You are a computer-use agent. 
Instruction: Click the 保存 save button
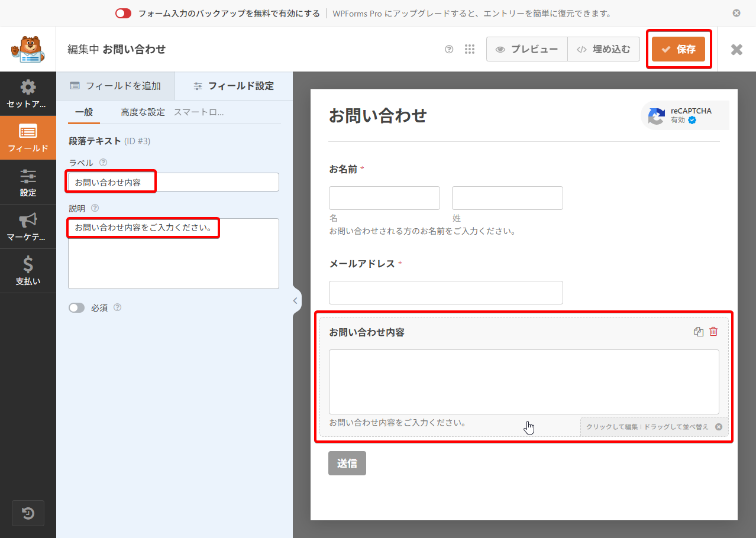coord(679,49)
